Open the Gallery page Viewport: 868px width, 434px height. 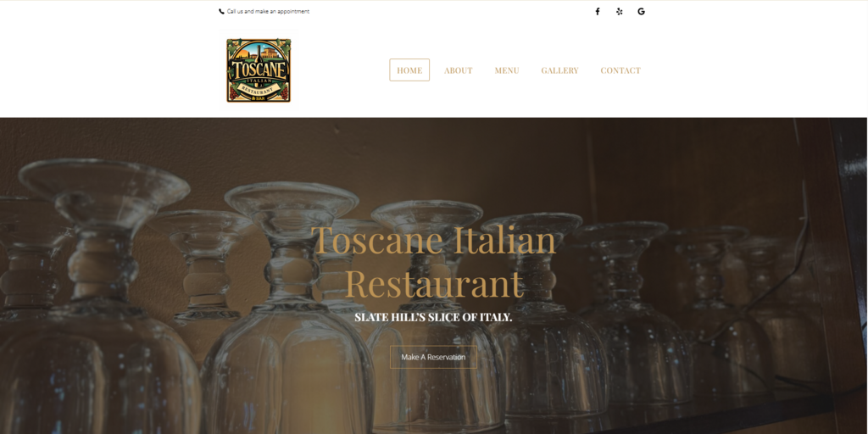(559, 70)
